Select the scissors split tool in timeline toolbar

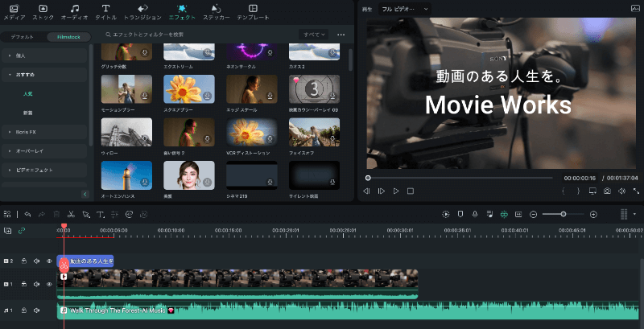[71, 215]
